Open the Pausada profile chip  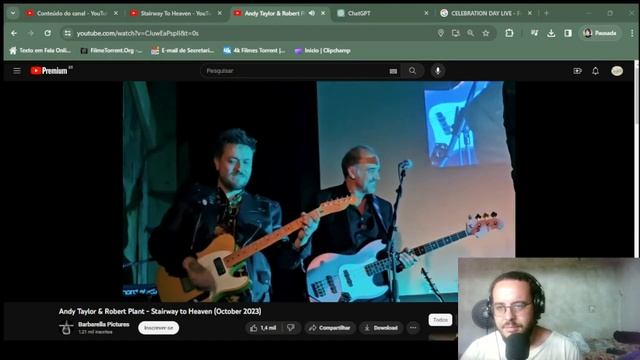point(600,33)
